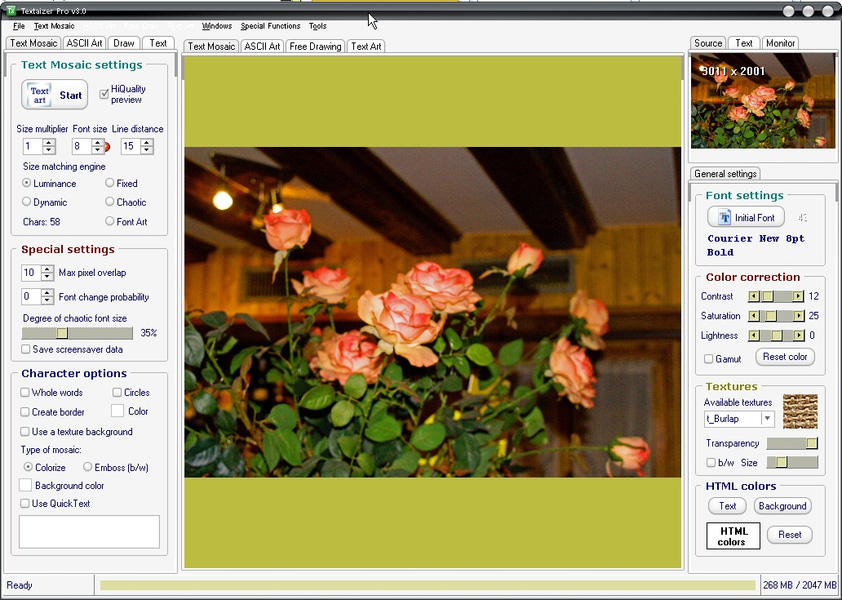Click the HTML colors Background button
The image size is (842, 600).
(782, 506)
